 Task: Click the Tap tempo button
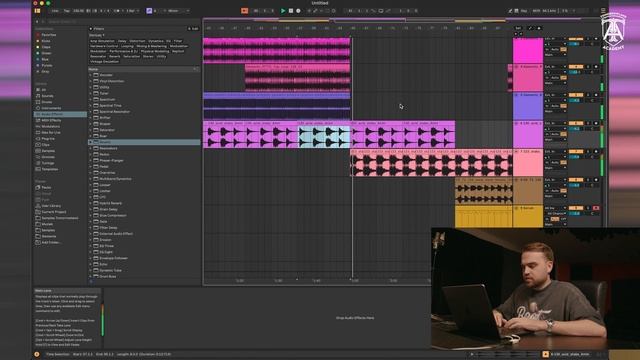point(67,11)
